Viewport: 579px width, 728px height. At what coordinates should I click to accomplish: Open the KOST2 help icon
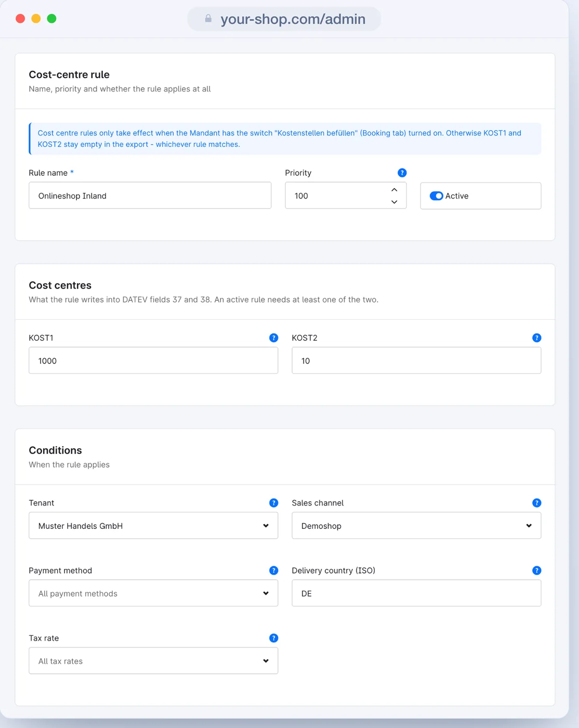537,338
